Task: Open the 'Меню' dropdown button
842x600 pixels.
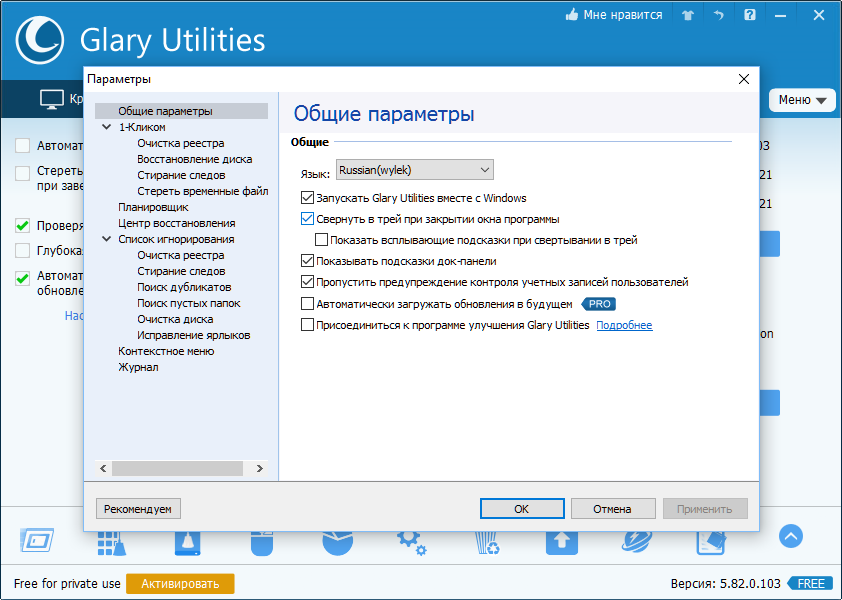Action: click(x=802, y=100)
